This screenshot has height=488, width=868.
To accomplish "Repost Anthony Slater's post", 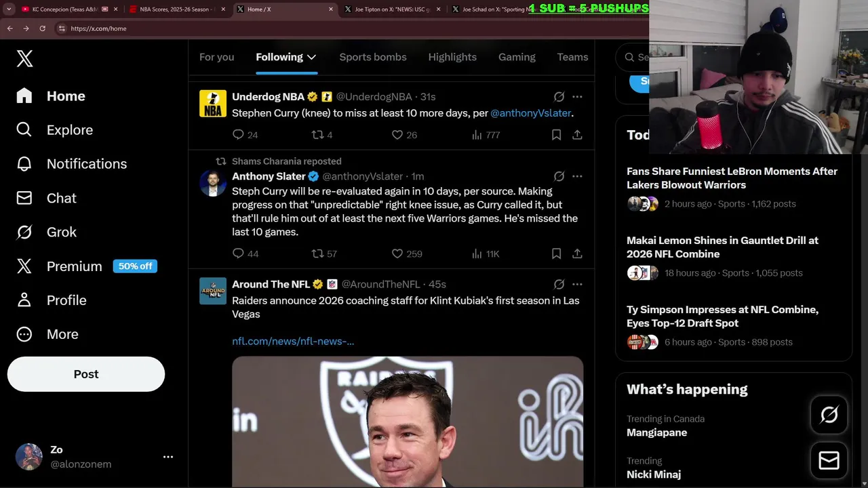I will pos(317,253).
